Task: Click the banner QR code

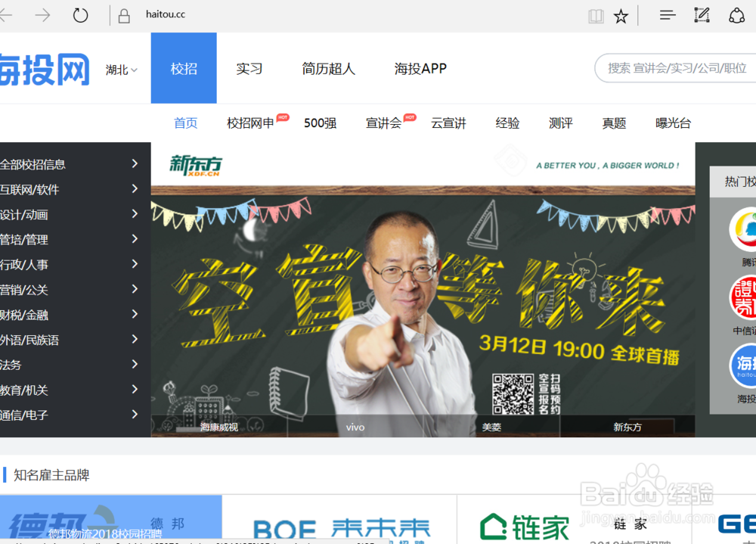Action: [x=513, y=394]
